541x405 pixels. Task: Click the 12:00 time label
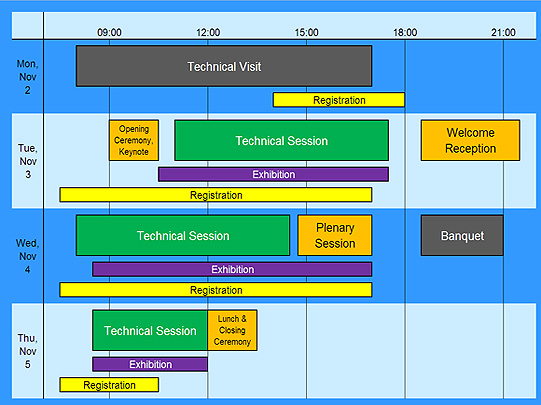point(208,32)
